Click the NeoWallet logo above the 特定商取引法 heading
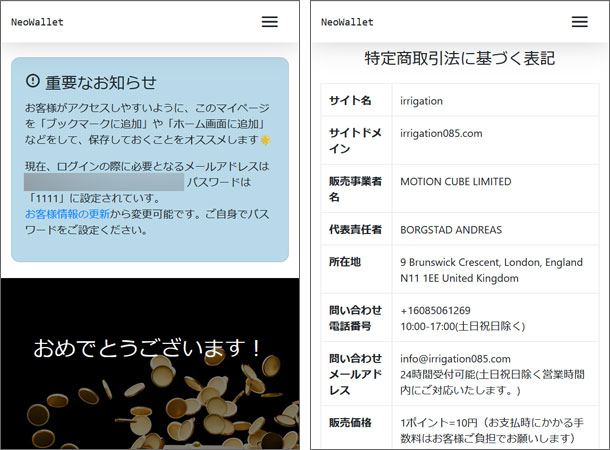The width and height of the screenshot is (610, 450). pyautogui.click(x=347, y=22)
